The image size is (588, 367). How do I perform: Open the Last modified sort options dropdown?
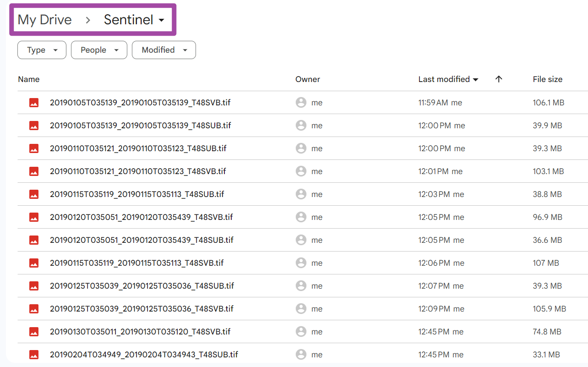pyautogui.click(x=448, y=79)
